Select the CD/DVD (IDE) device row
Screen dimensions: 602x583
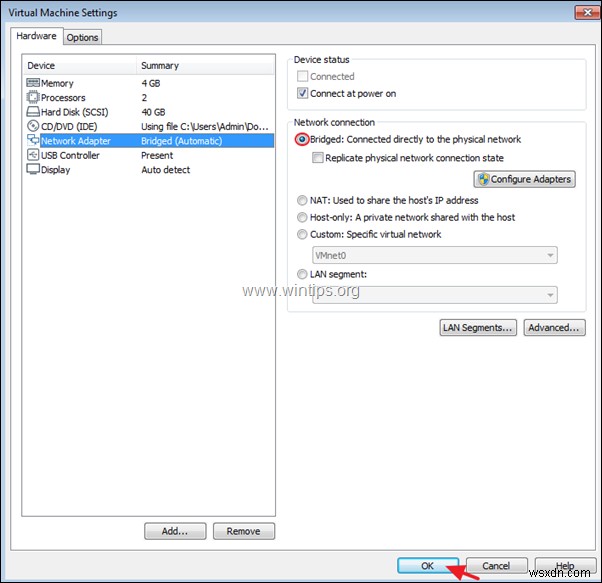point(150,126)
